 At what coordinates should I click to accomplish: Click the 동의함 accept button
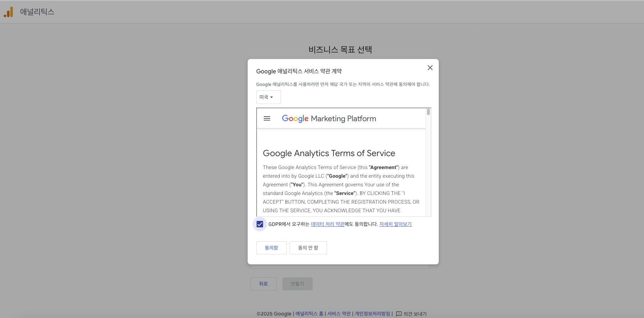271,248
